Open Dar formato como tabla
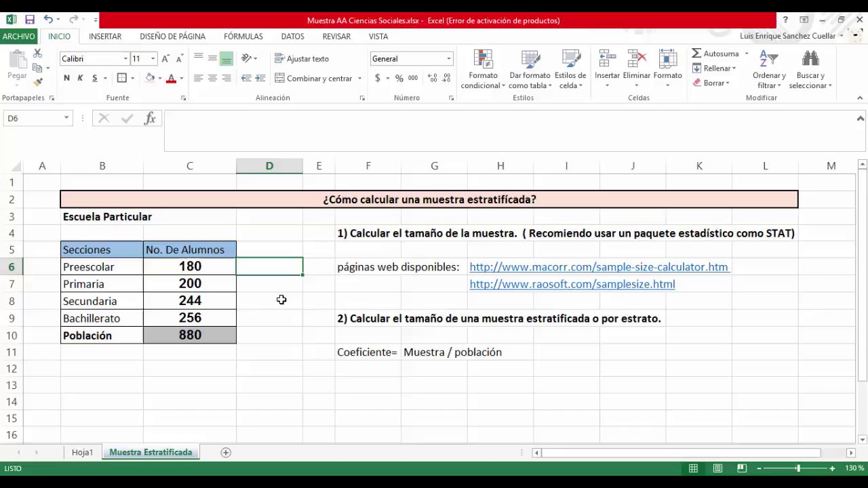 pos(530,69)
